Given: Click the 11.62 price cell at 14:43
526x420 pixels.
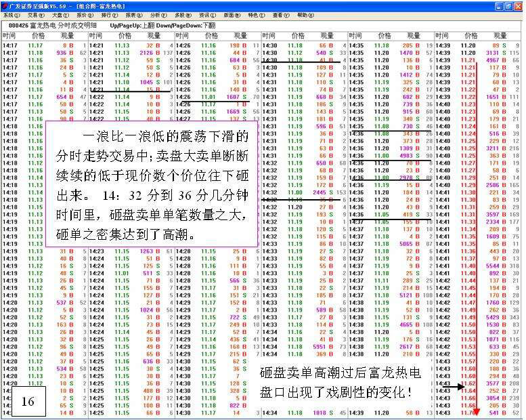Looking at the screenshot, I should [468, 383].
